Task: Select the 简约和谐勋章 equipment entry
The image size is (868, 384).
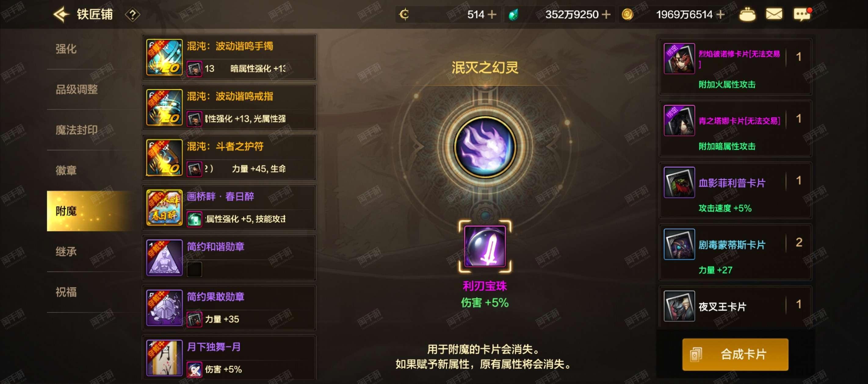Action: pyautogui.click(x=229, y=258)
